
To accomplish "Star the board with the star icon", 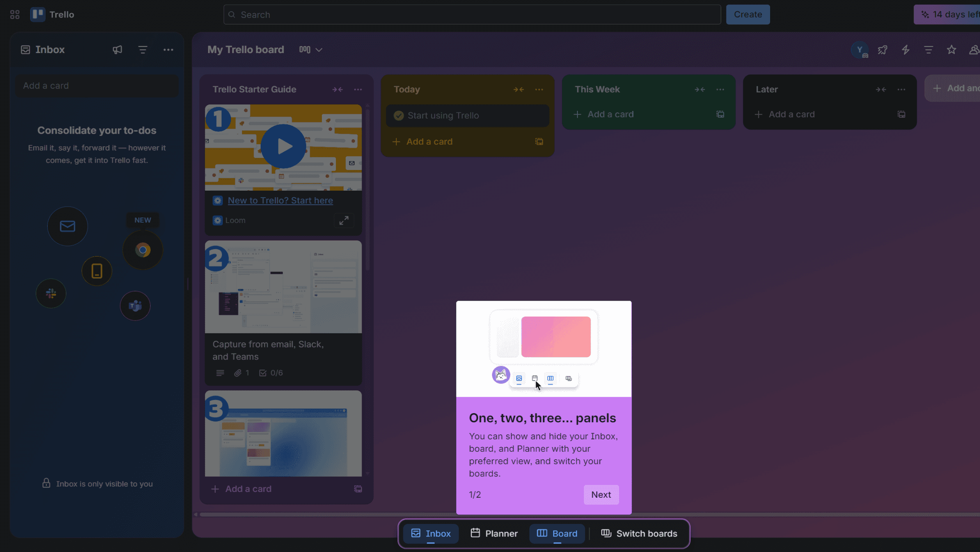I will pos(952,50).
